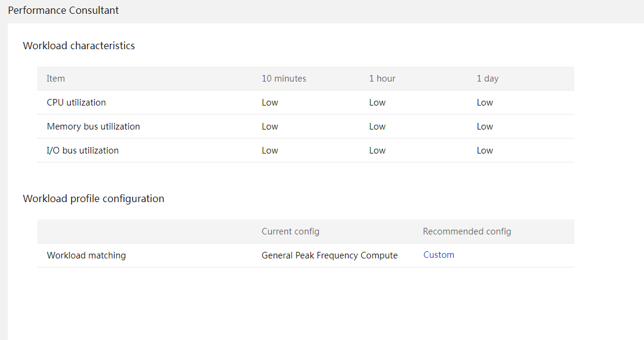Viewport: 644px width, 340px height.
Task: Click the Performance Consultant page title
Action: click(63, 10)
